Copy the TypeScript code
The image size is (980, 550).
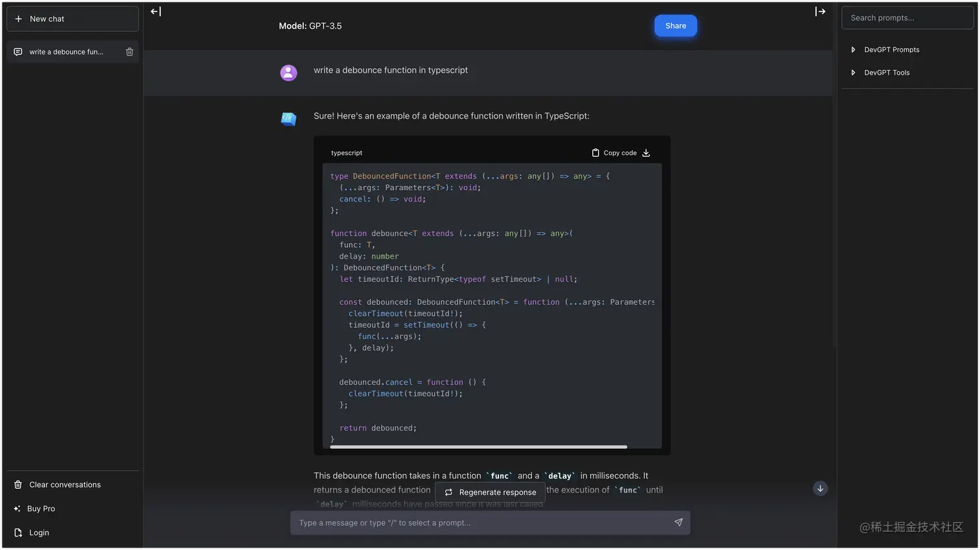click(x=614, y=153)
